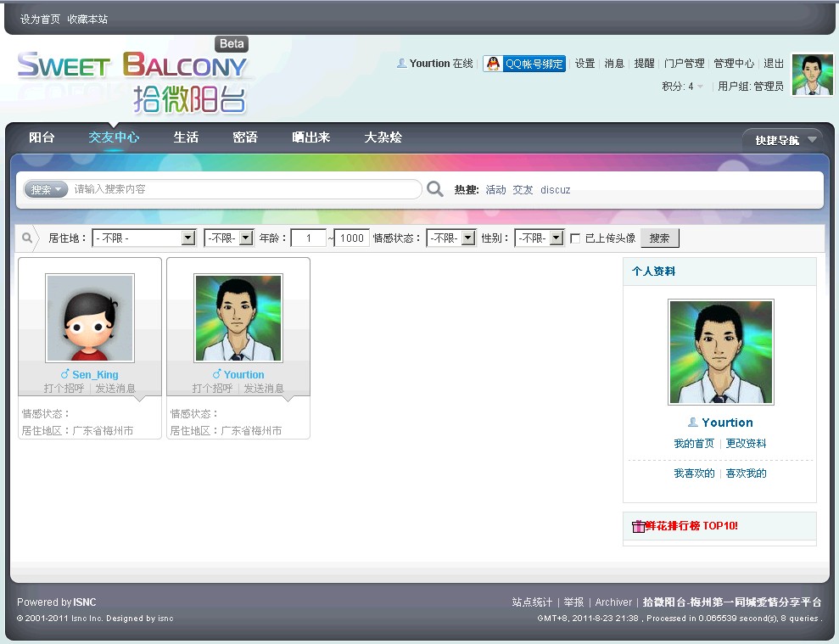839x644 pixels.
Task: Click the filter bar magnifier icon
Action: click(x=27, y=238)
